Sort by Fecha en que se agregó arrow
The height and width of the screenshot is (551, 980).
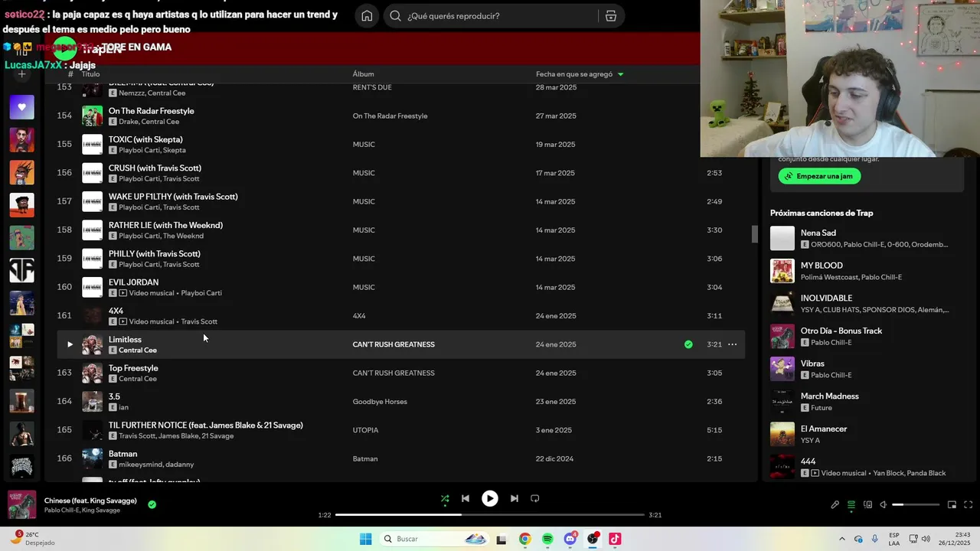[620, 74]
